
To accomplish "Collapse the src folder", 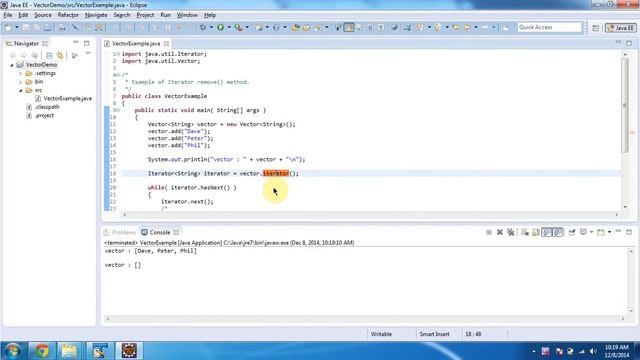I will [x=20, y=90].
